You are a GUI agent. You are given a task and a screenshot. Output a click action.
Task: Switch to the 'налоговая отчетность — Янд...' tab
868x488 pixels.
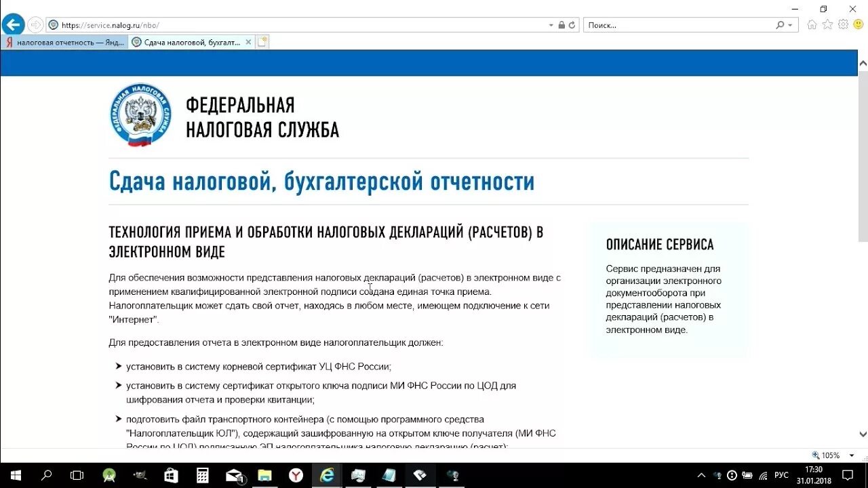[64, 42]
